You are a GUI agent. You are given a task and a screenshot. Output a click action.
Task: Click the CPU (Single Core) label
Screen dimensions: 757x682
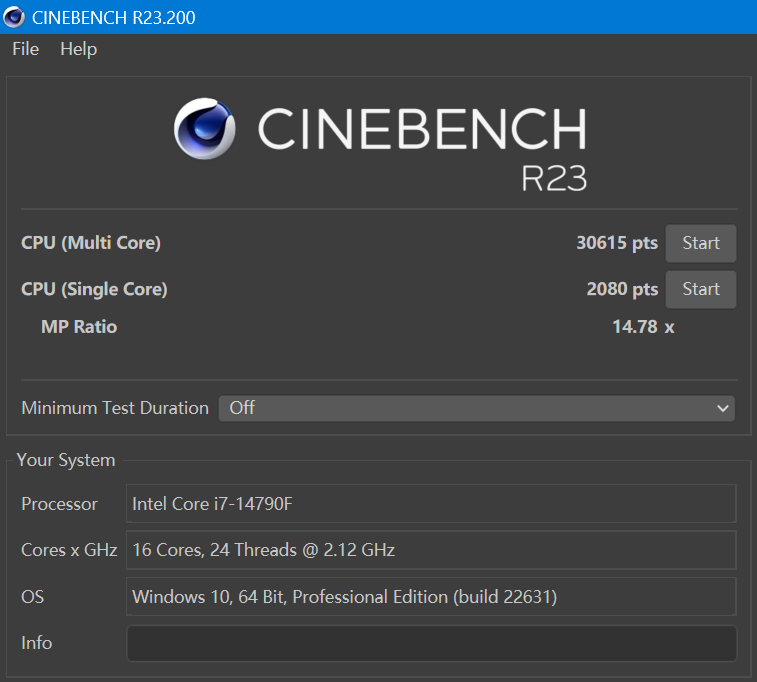coord(94,289)
